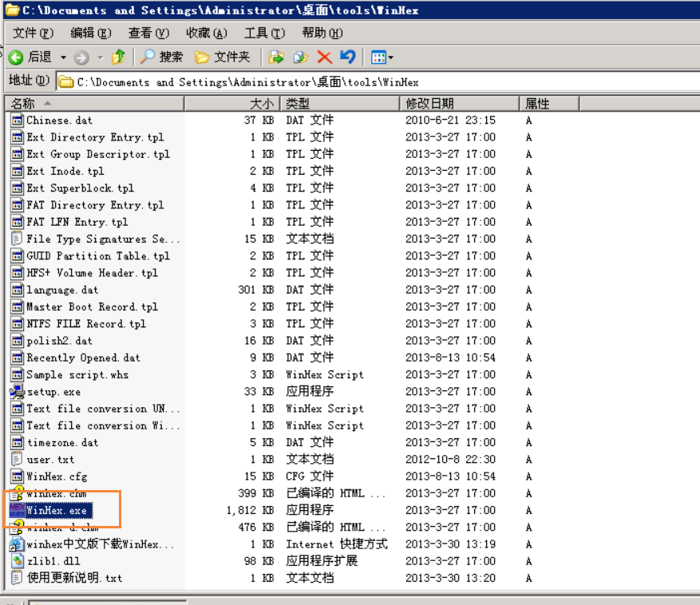Select the 使用更新说明.txt file icon
The width and height of the screenshot is (700, 605).
coord(17,578)
